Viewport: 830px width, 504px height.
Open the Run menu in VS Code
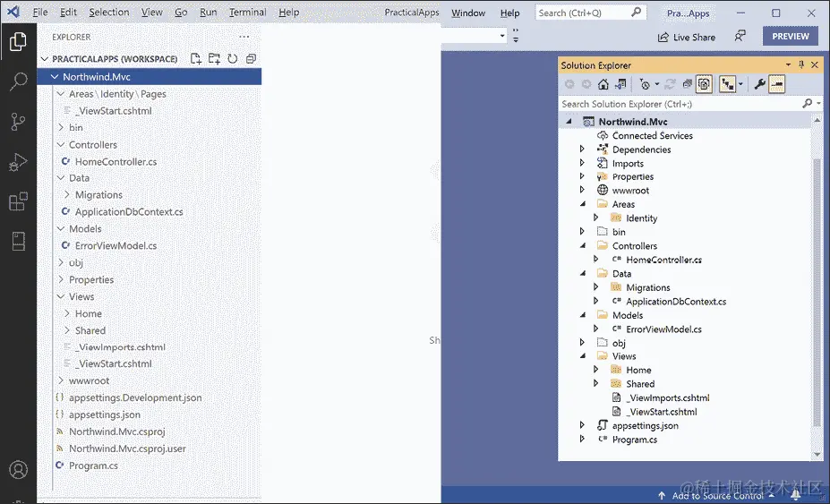pos(208,13)
